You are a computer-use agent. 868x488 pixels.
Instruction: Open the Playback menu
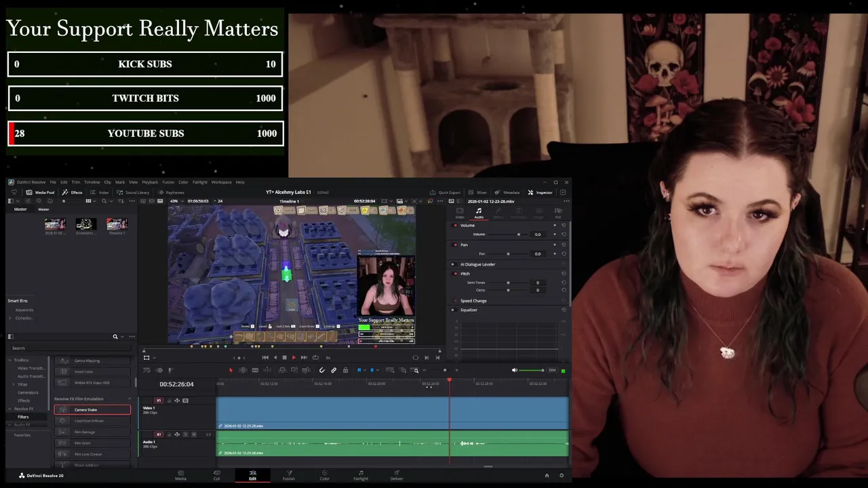click(x=150, y=182)
